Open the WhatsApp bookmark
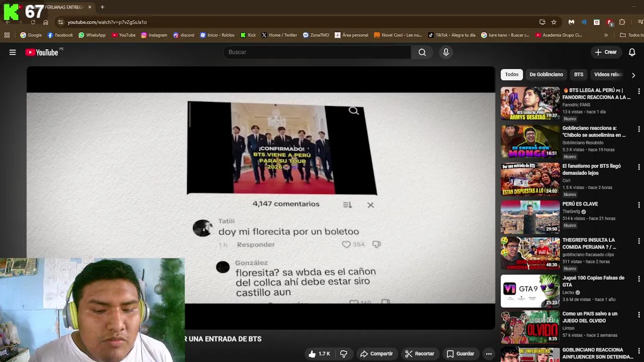Viewport: 644px width, 362px height. (92, 35)
